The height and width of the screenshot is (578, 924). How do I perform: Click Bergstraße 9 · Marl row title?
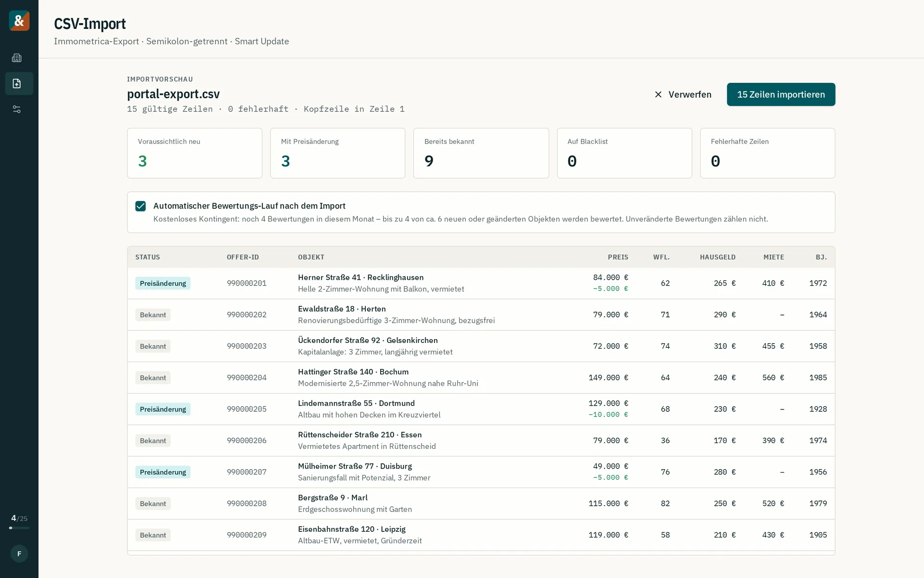(x=333, y=498)
